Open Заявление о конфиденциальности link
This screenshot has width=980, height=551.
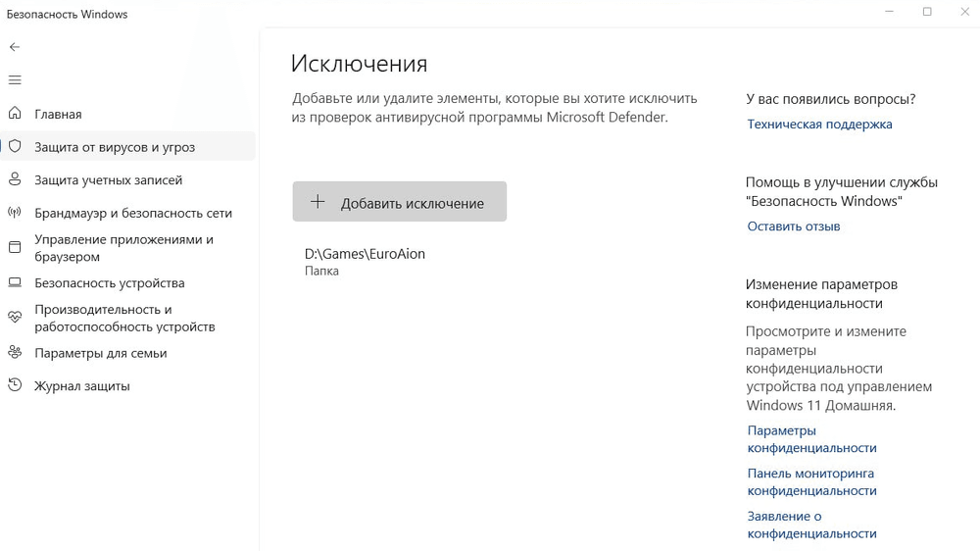point(811,525)
